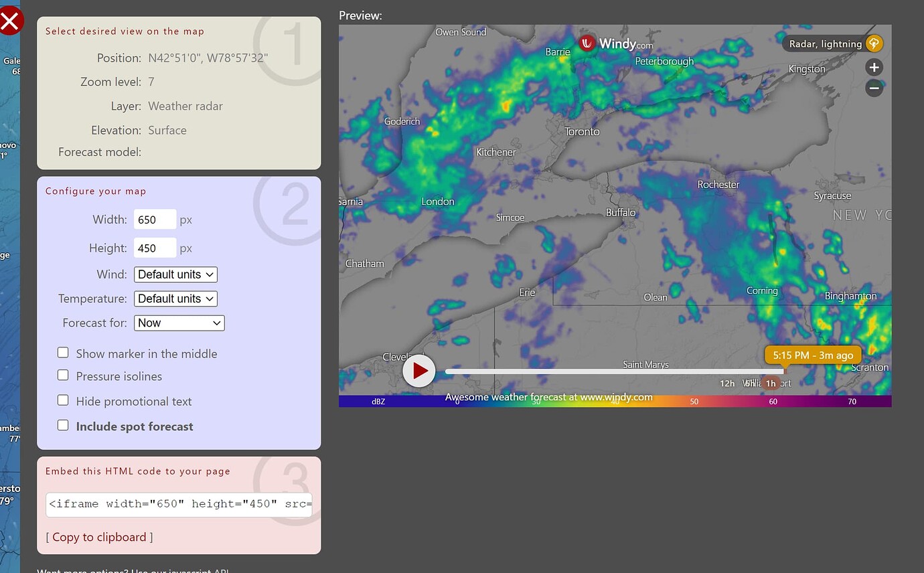924x573 pixels.
Task: Zoom in using the plus icon
Action: click(874, 67)
